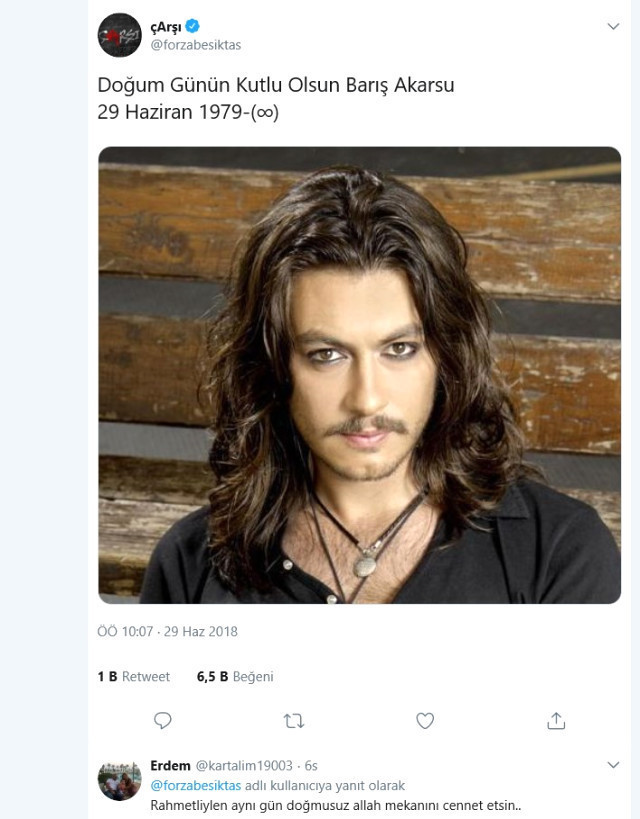Click the @forzabesiktas handle under the name

tap(194, 45)
